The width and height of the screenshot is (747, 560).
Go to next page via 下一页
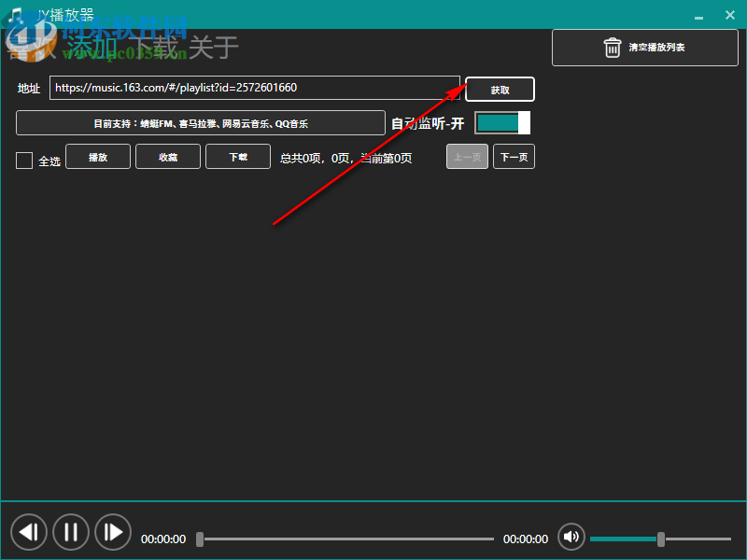[x=514, y=156]
